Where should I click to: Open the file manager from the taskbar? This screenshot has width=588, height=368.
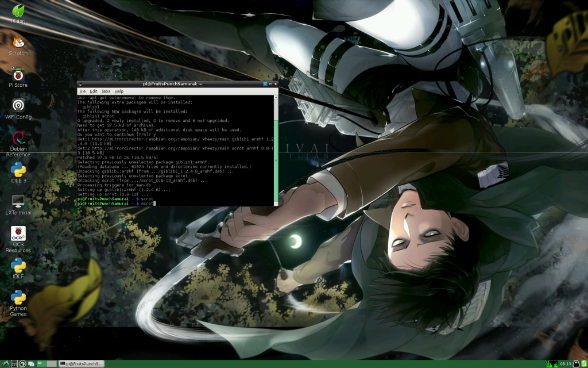(x=14, y=364)
